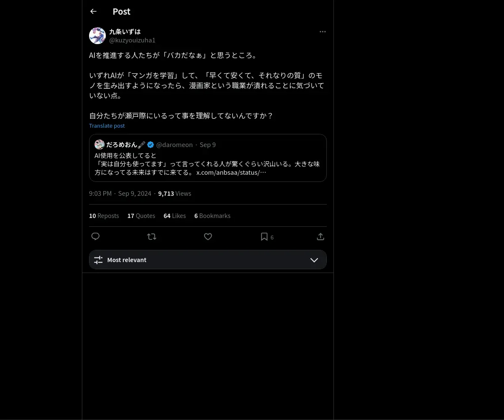Image resolution: width=504 pixels, height=420 pixels.
Task: Open the three-dot more options menu
Action: click(323, 31)
